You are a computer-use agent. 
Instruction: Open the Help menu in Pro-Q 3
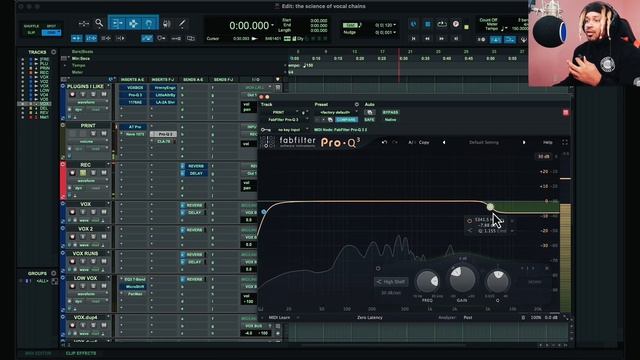pyautogui.click(x=548, y=142)
